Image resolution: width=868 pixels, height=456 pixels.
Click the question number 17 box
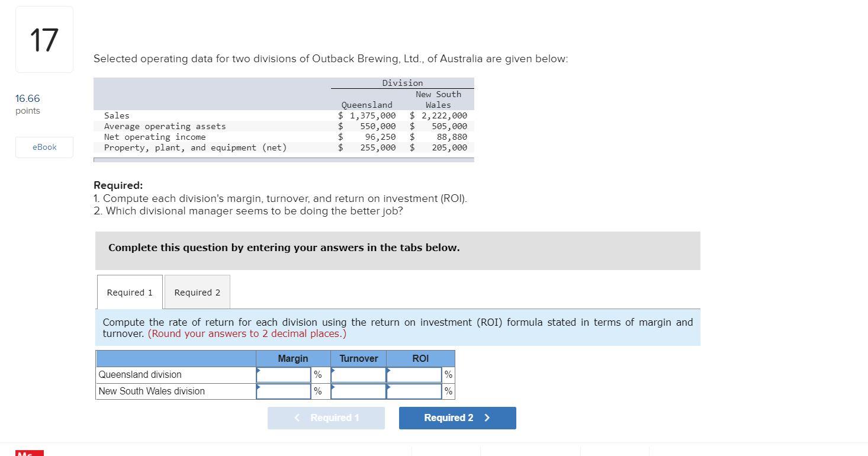[x=44, y=38]
